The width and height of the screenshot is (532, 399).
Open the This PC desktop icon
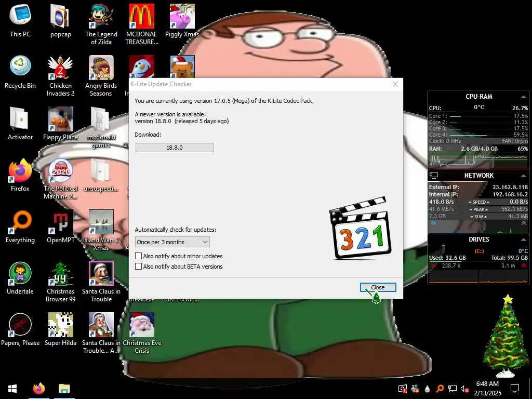pyautogui.click(x=20, y=20)
